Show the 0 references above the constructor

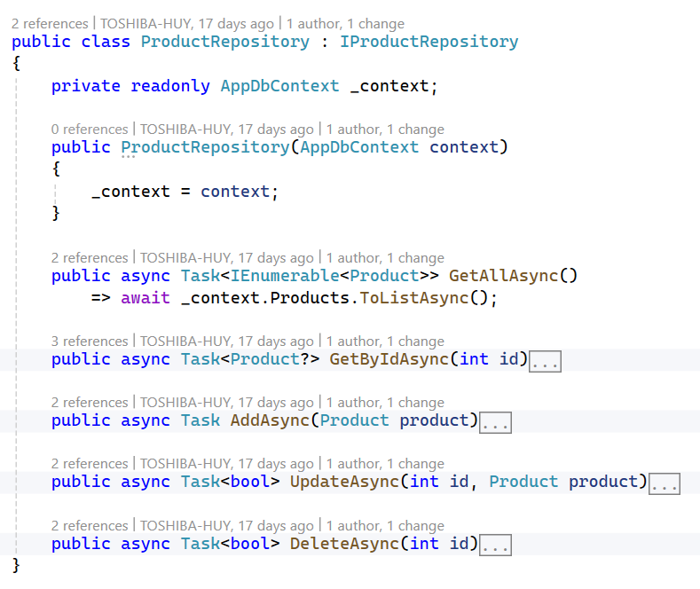click(x=90, y=130)
